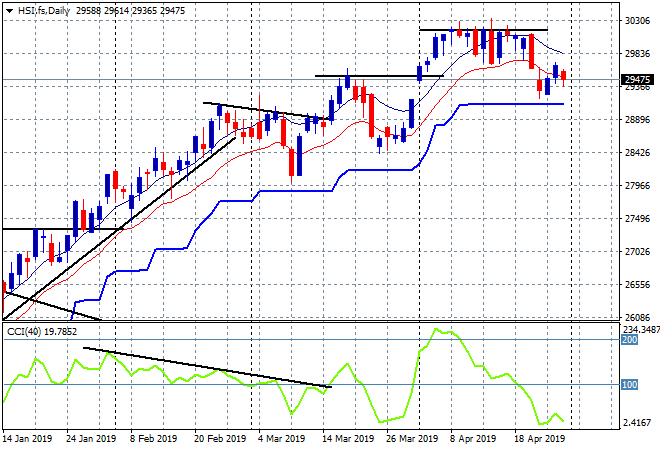Click the 26 Mar 2019 date label
Viewport: 660px width, 450px height.
pyautogui.click(x=411, y=439)
